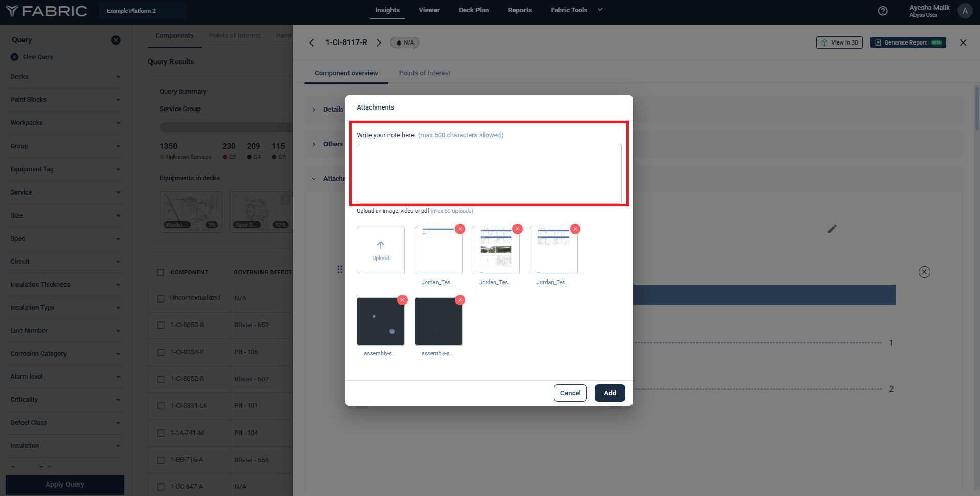This screenshot has width=980, height=496.
Task: Go to the previous component arrow
Action: 311,42
